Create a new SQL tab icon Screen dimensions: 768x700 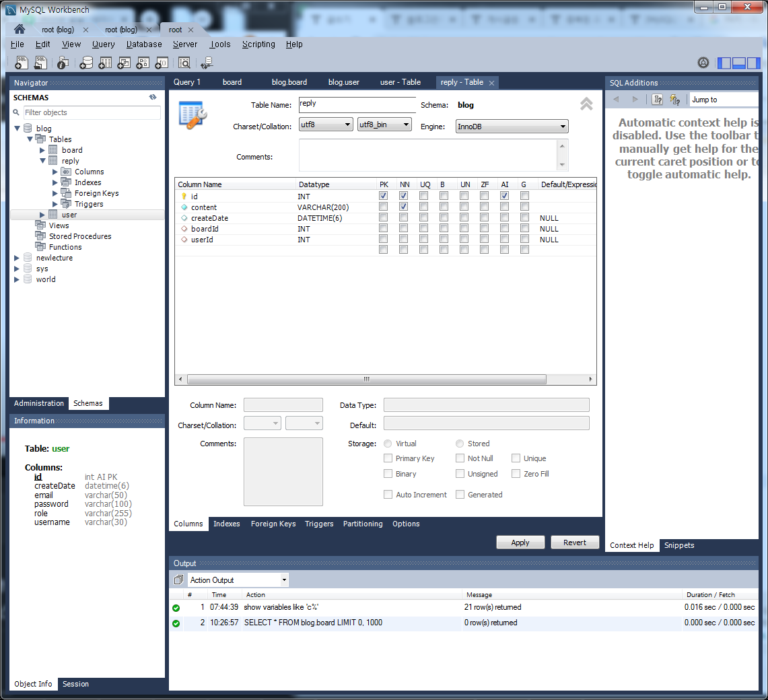click(22, 63)
